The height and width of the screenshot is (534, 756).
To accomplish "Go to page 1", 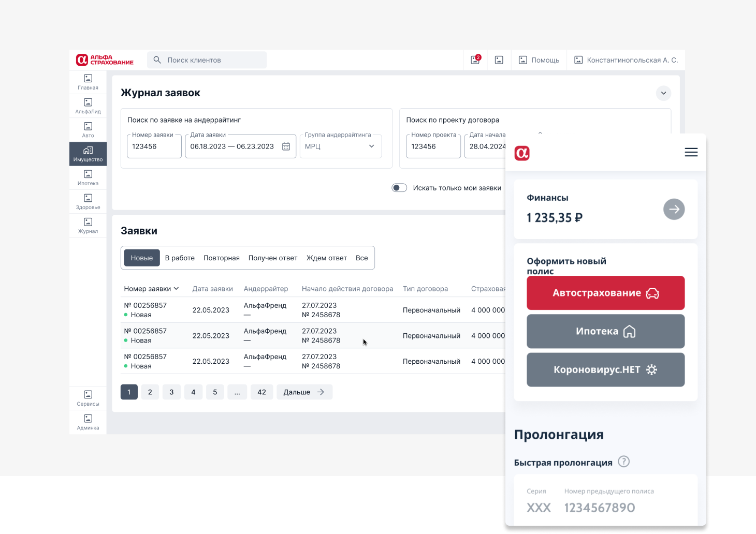I will click(129, 392).
